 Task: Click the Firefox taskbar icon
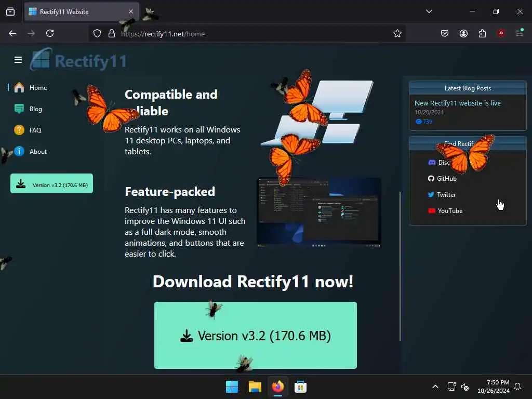click(277, 387)
